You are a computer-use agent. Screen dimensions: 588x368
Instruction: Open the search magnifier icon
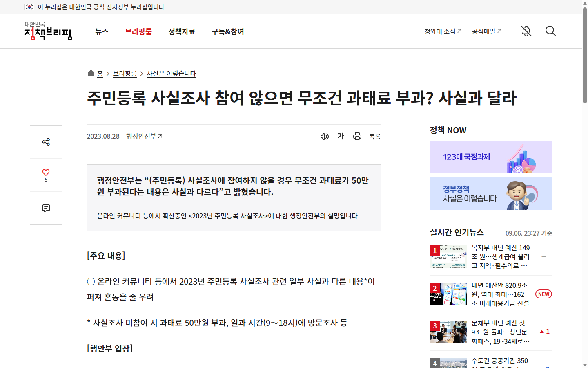coord(551,31)
